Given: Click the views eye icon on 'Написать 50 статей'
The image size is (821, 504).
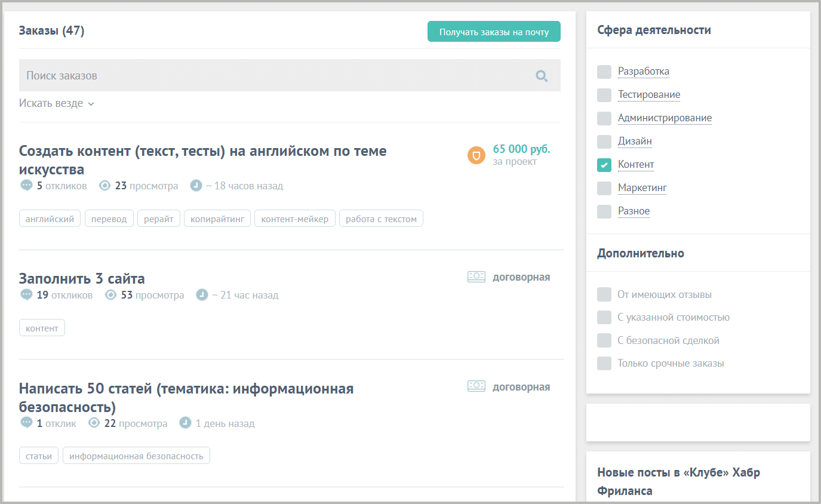Looking at the screenshot, I should [x=94, y=423].
